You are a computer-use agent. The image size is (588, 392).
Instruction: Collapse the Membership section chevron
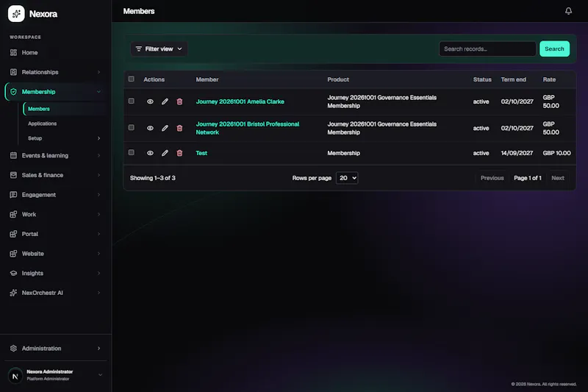98,91
